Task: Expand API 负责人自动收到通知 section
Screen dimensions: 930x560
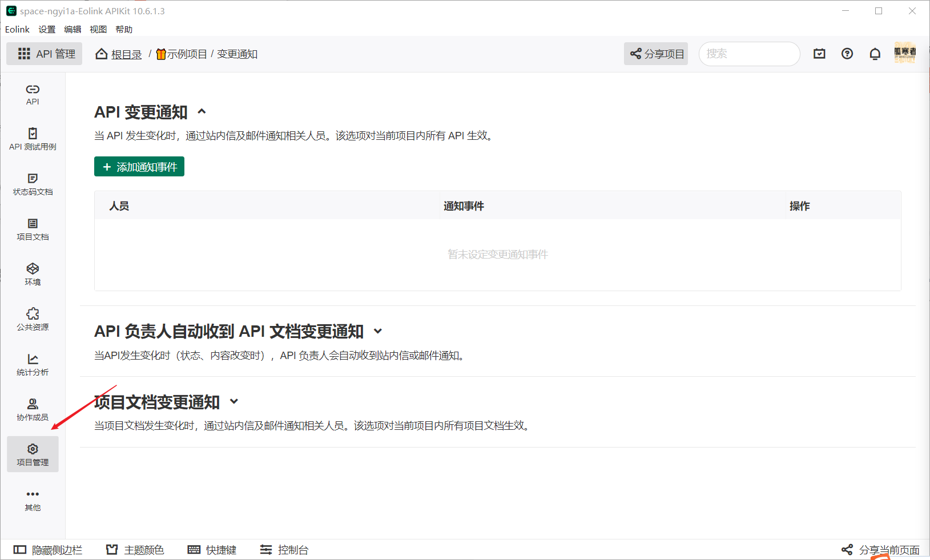Action: click(377, 331)
